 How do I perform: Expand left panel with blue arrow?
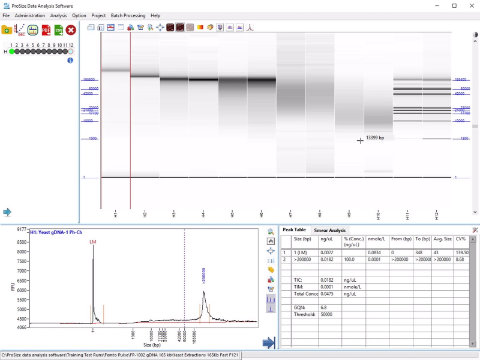(7, 212)
